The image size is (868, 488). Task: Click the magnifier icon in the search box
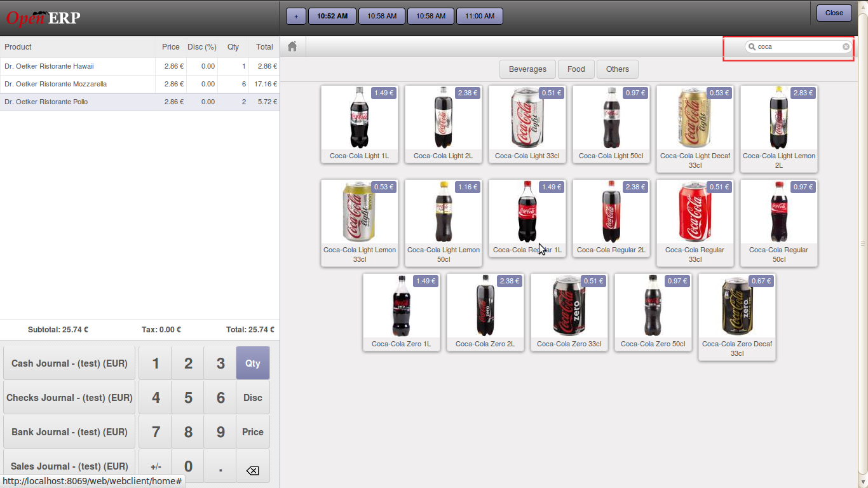[752, 46]
